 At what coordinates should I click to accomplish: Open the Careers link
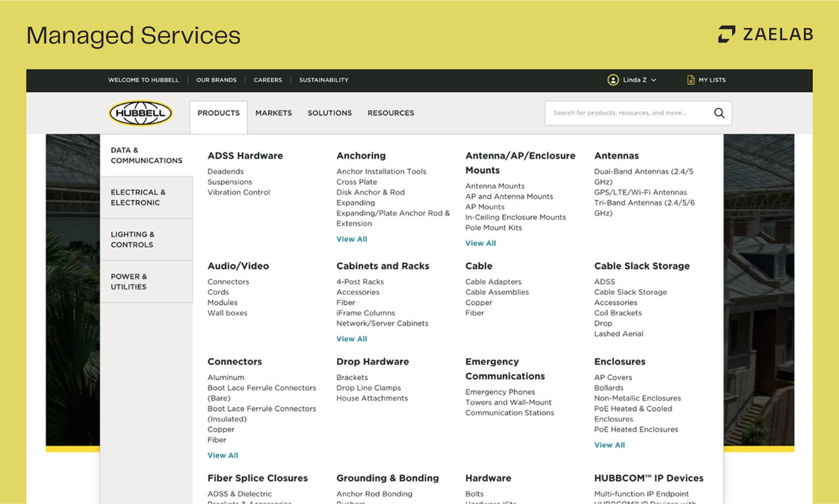tap(268, 80)
